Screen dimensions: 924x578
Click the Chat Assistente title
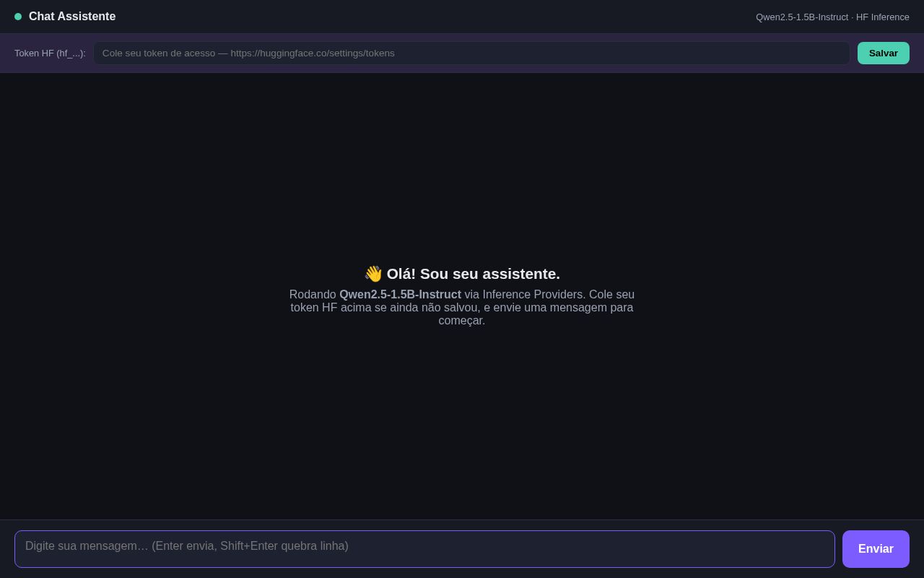tap(72, 17)
